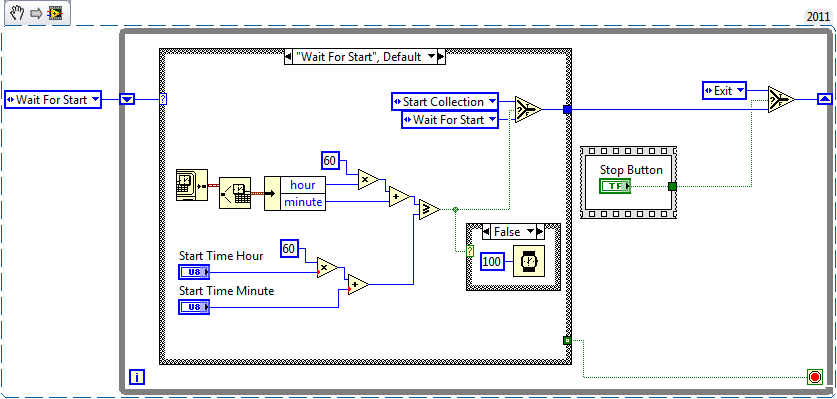The width and height of the screenshot is (837, 399).
Task: Click the 100 numeric constant
Action: (x=493, y=262)
